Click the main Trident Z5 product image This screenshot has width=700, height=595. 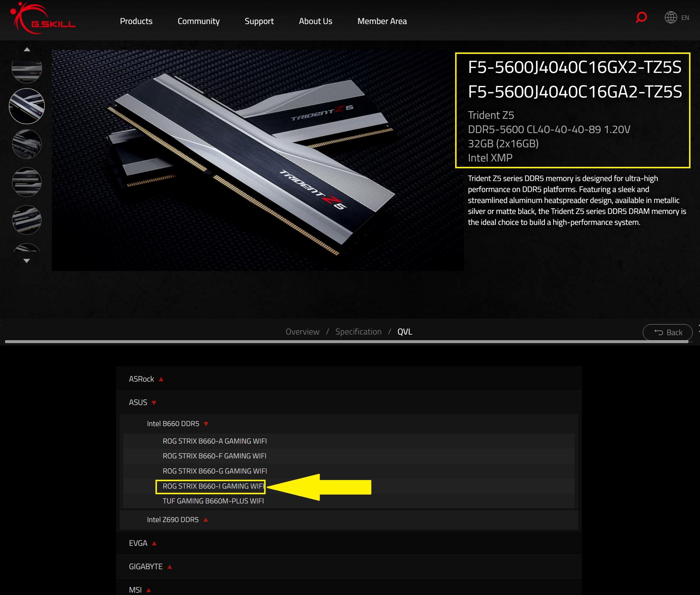click(258, 161)
